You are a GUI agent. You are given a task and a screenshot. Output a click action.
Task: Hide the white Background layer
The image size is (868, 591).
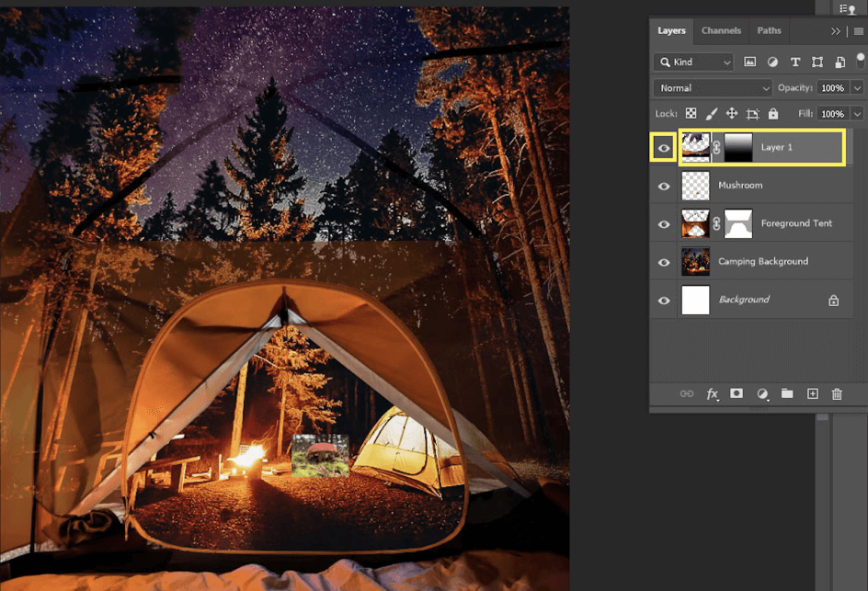coord(664,301)
